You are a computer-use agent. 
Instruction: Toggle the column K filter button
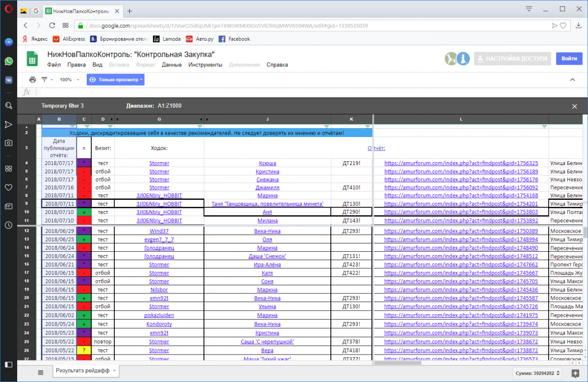coord(367,126)
